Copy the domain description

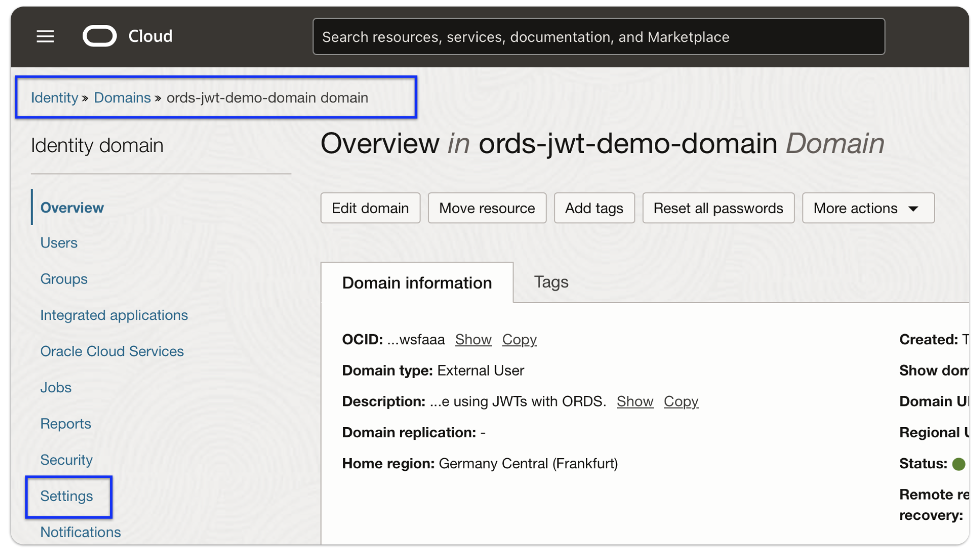click(x=681, y=402)
